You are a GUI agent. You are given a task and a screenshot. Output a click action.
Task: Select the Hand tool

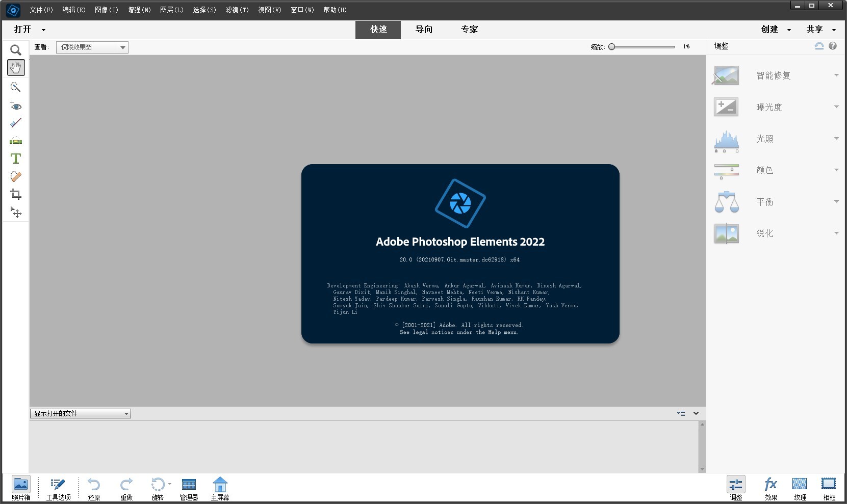point(16,67)
